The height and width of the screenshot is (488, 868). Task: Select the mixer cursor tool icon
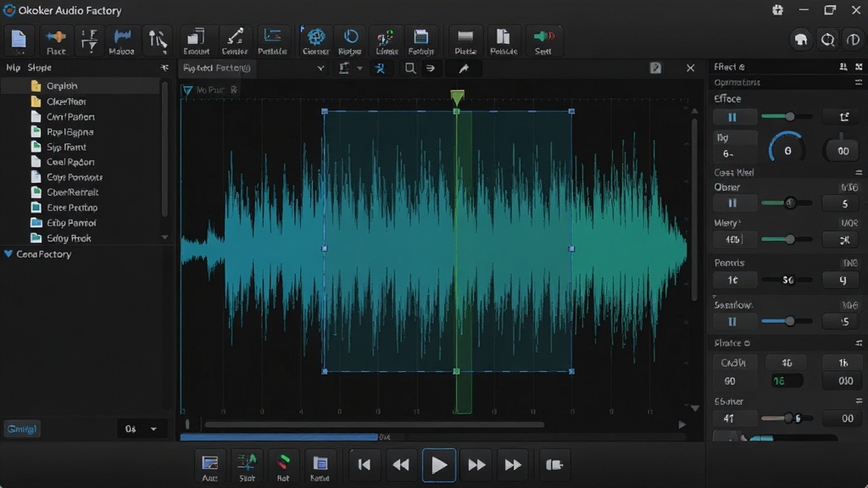point(157,41)
